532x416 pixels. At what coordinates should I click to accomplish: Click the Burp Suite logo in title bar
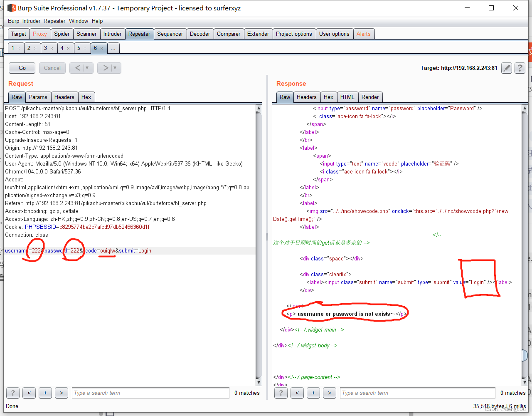pos(12,8)
